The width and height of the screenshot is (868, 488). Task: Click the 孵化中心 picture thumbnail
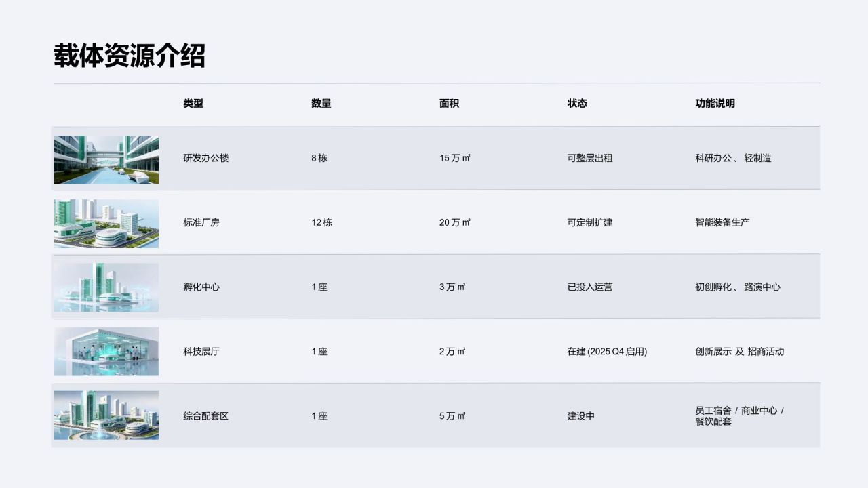(x=106, y=287)
